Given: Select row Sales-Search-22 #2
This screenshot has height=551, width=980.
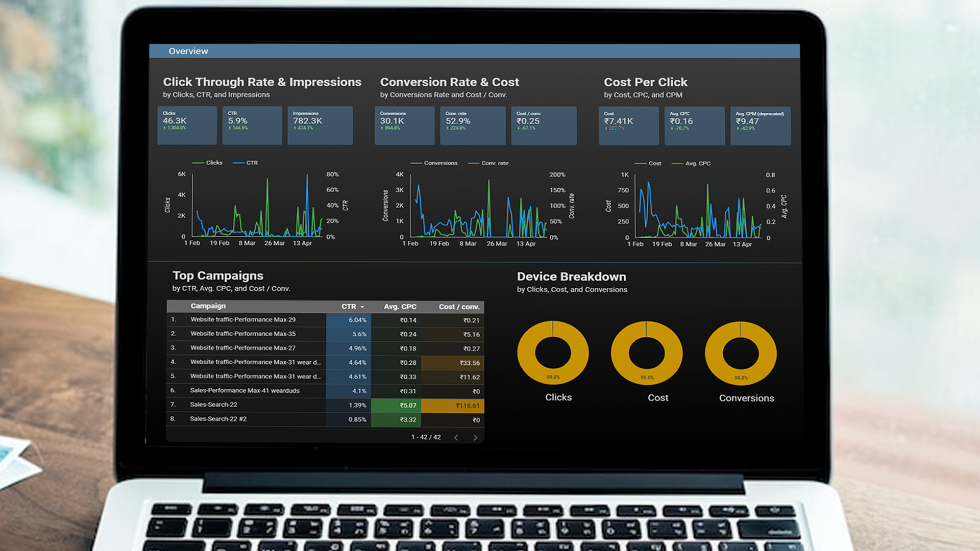Looking at the screenshot, I should click(325, 419).
